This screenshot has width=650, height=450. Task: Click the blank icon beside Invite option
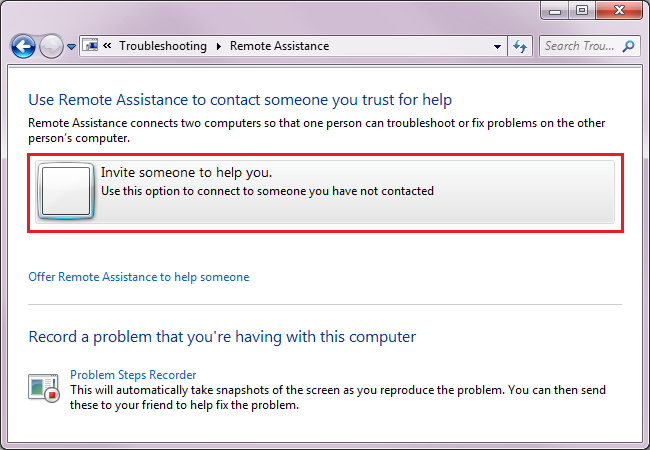[66, 191]
